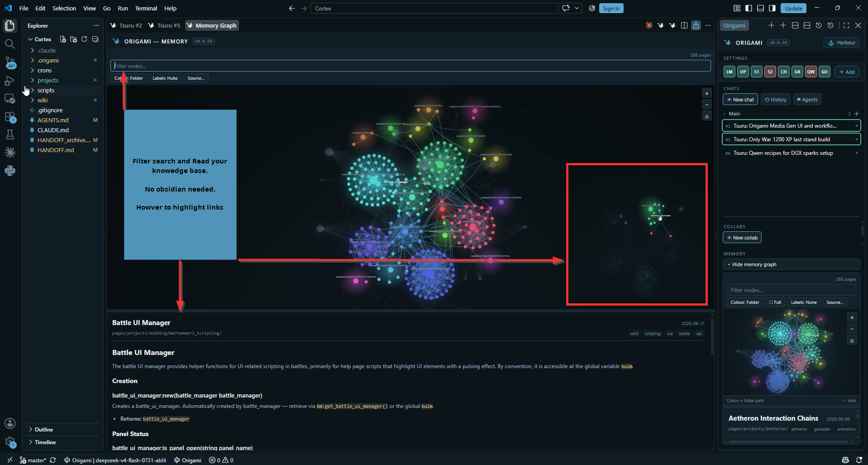Open the Python view in activity bar
The width and height of the screenshot is (868, 465).
(10, 171)
